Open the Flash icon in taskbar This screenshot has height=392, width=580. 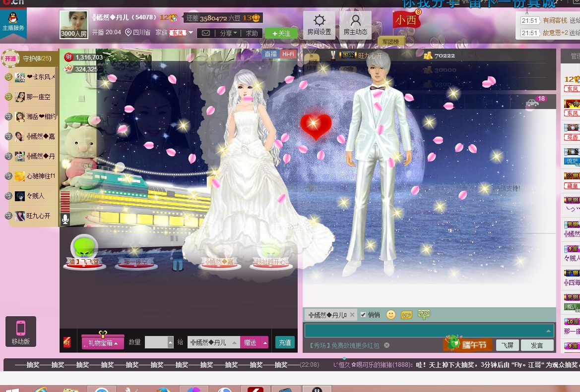point(255,389)
